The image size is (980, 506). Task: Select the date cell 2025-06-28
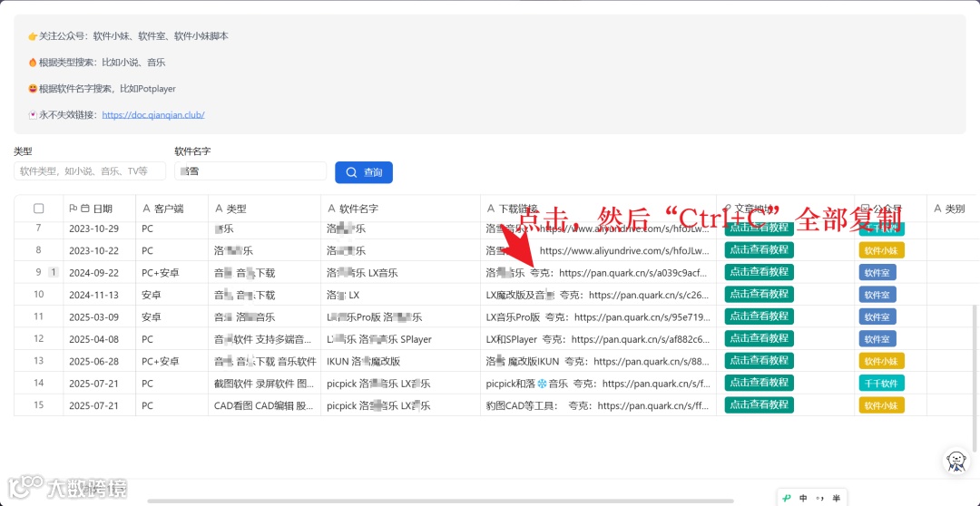[x=100, y=361]
